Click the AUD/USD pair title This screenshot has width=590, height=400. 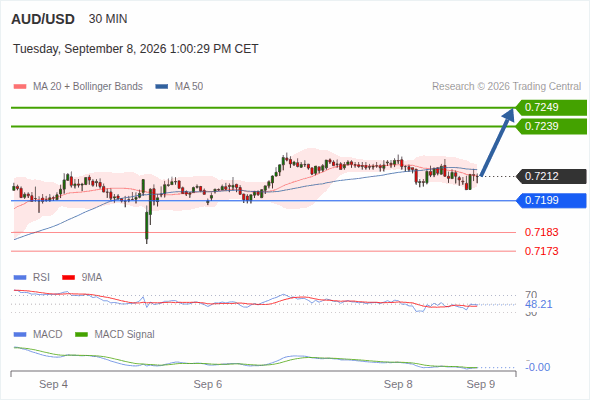point(43,19)
